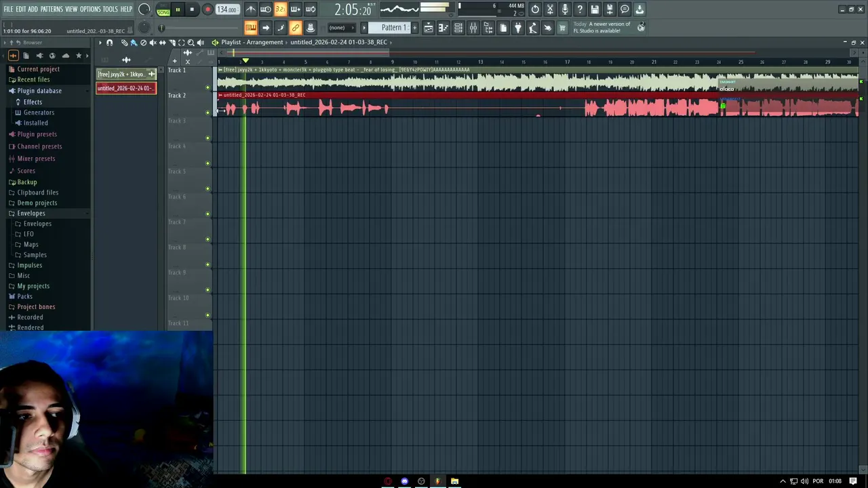Click the metronome icon
The height and width of the screenshot is (488, 868).
coord(251,9)
